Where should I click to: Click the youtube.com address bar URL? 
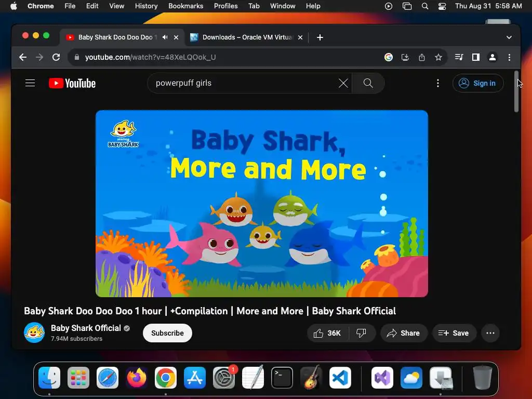[150, 57]
